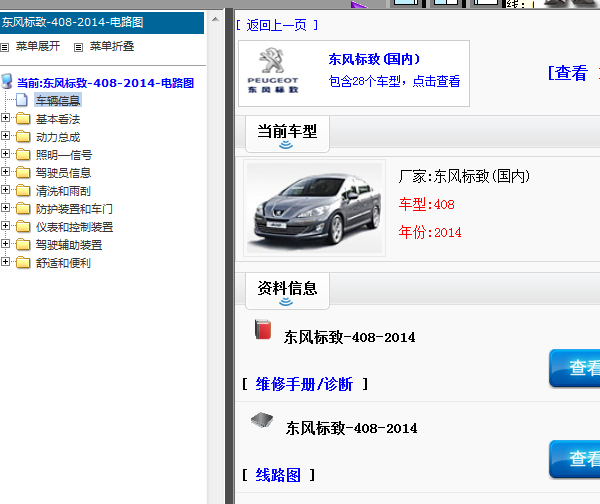The image size is (600, 504).
Task: Open the 舒适和便利 folder label
Action: click(x=63, y=263)
